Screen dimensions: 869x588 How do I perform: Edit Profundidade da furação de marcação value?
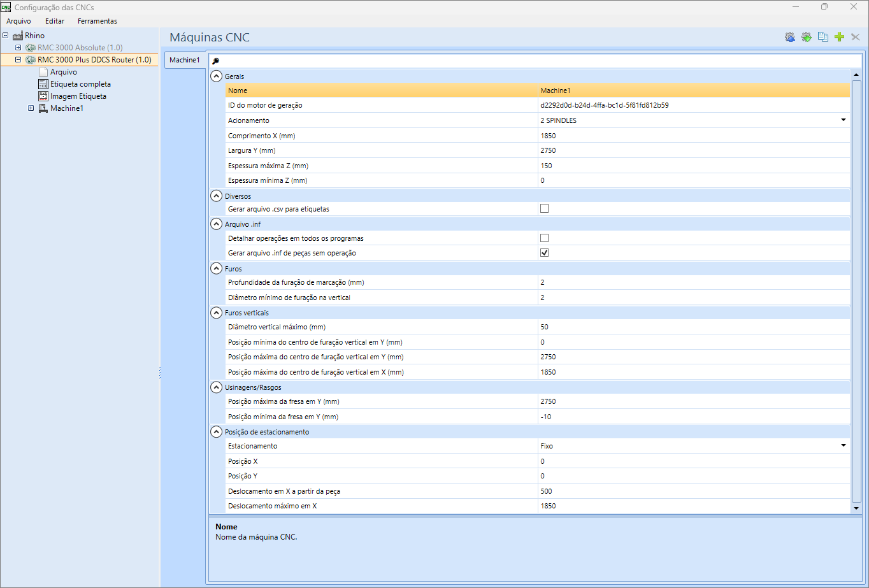click(x=693, y=282)
